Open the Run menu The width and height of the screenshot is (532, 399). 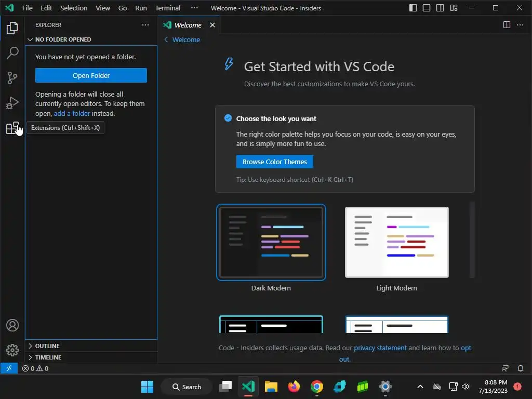point(141,8)
